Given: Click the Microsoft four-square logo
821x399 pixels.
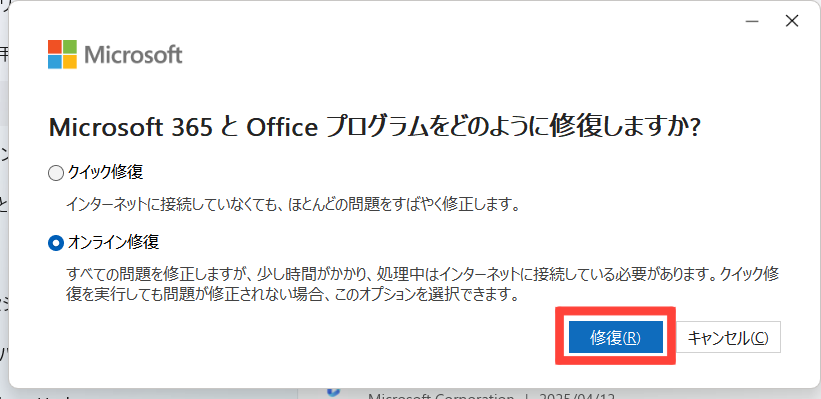Looking at the screenshot, I should (x=62, y=54).
